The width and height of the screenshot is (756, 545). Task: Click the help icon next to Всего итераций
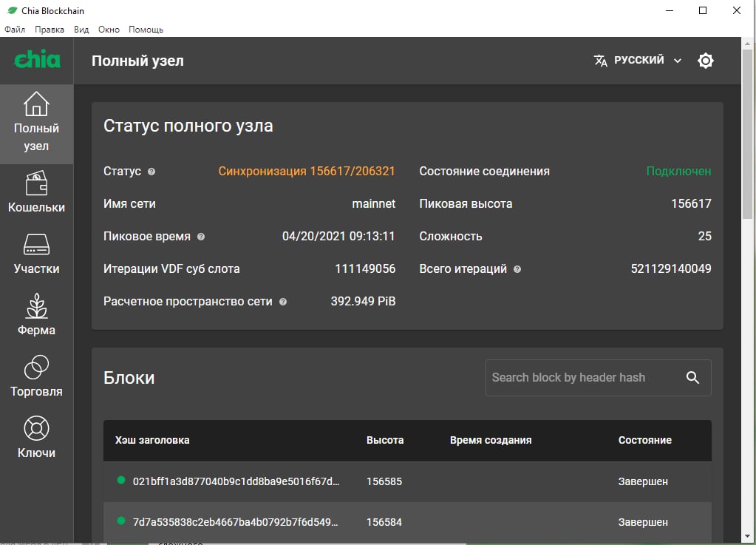(517, 269)
